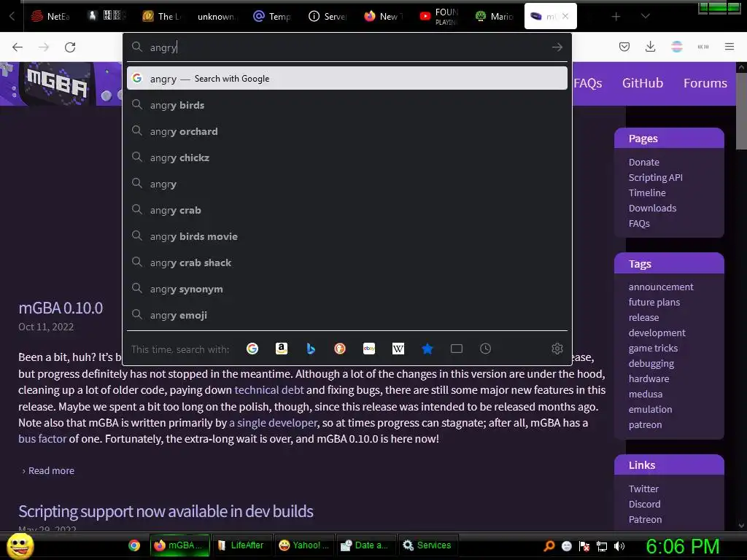Open the Timeline page link
747x560 pixels.
tap(647, 192)
